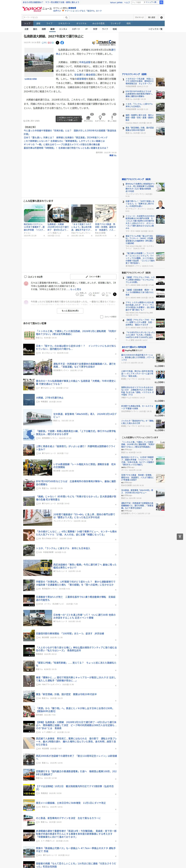Open article 旧雄信内駅の解体開始
This screenshot has width=186, height=868.
point(70,633)
